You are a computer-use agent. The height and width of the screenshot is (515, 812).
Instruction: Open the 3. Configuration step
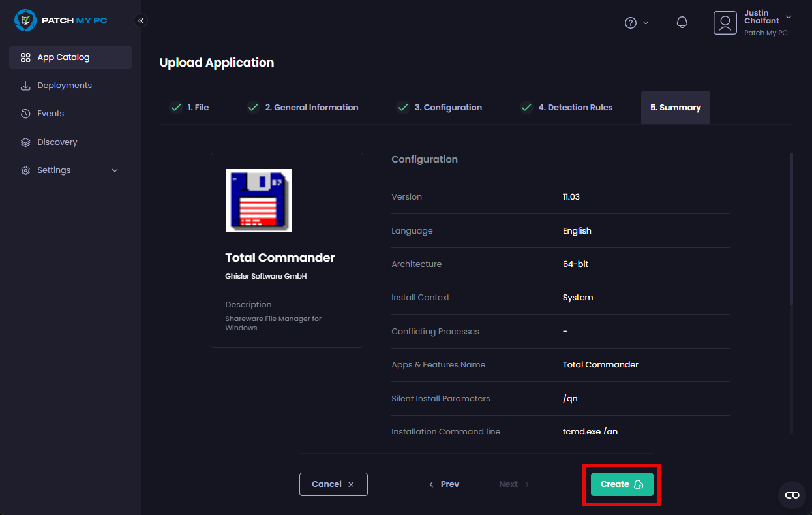440,108
